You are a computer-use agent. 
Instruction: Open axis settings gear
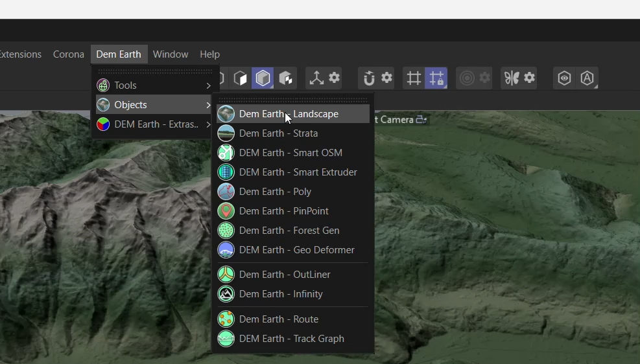(x=335, y=78)
